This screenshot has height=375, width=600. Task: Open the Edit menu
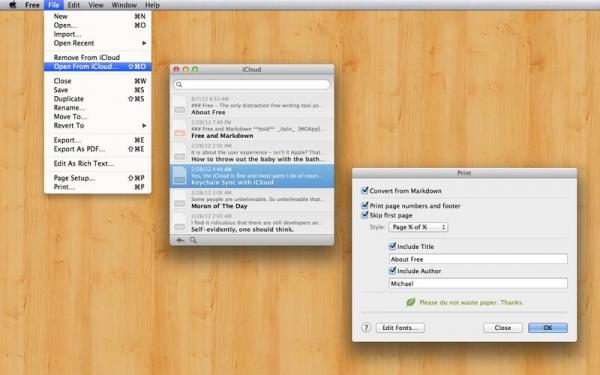(73, 5)
